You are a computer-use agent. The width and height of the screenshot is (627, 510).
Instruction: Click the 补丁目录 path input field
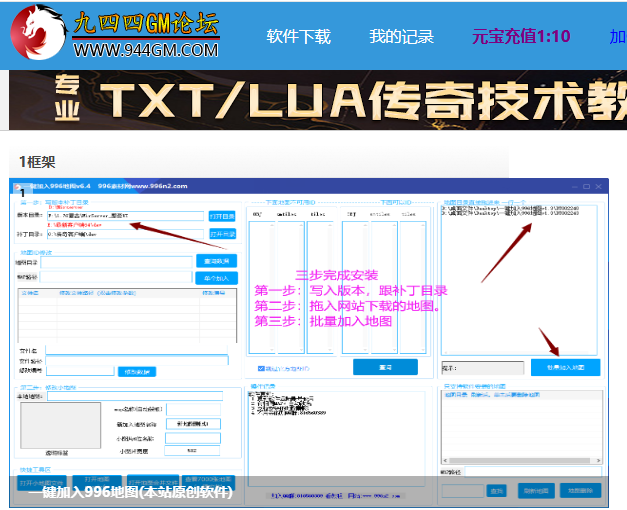tap(126, 234)
